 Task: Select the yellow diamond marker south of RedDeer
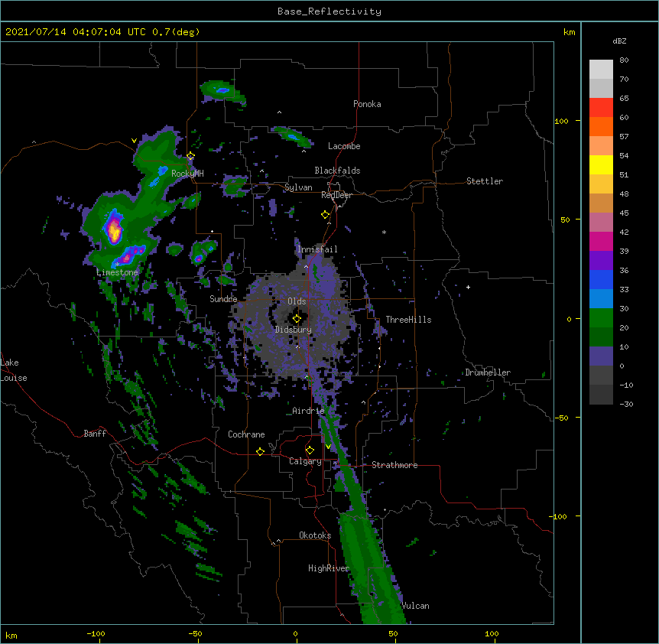[326, 215]
